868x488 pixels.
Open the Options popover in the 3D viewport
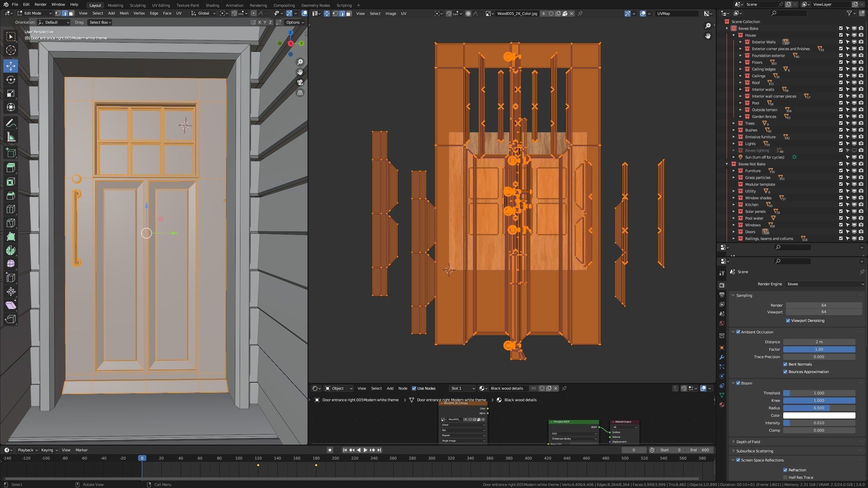(295, 22)
